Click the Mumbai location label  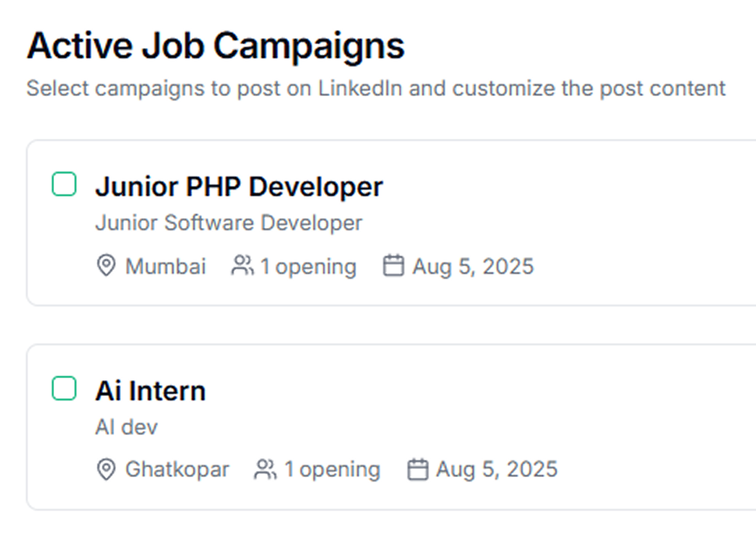coord(165,266)
